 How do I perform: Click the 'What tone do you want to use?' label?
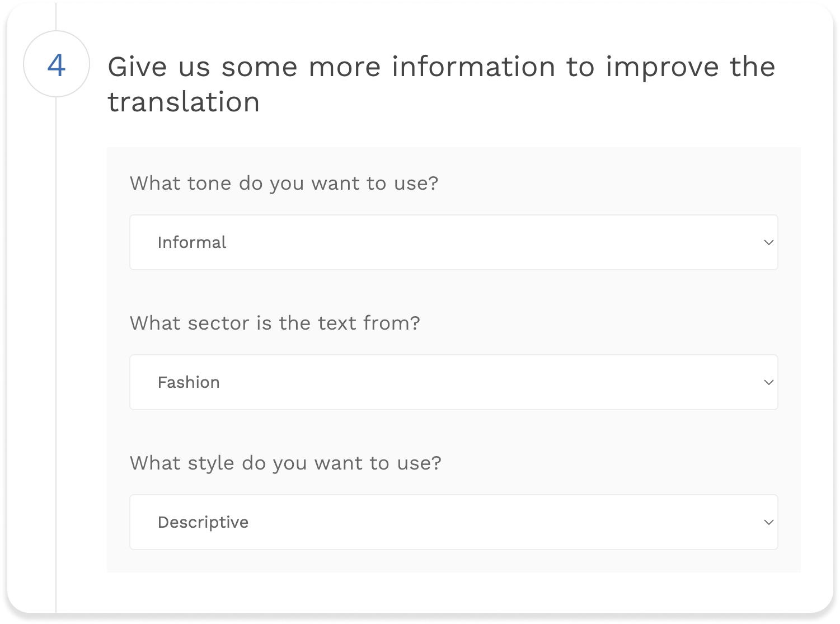[x=284, y=183]
